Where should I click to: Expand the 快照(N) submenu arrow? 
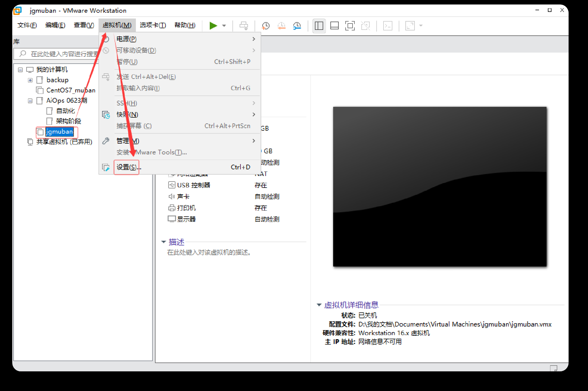tap(254, 115)
